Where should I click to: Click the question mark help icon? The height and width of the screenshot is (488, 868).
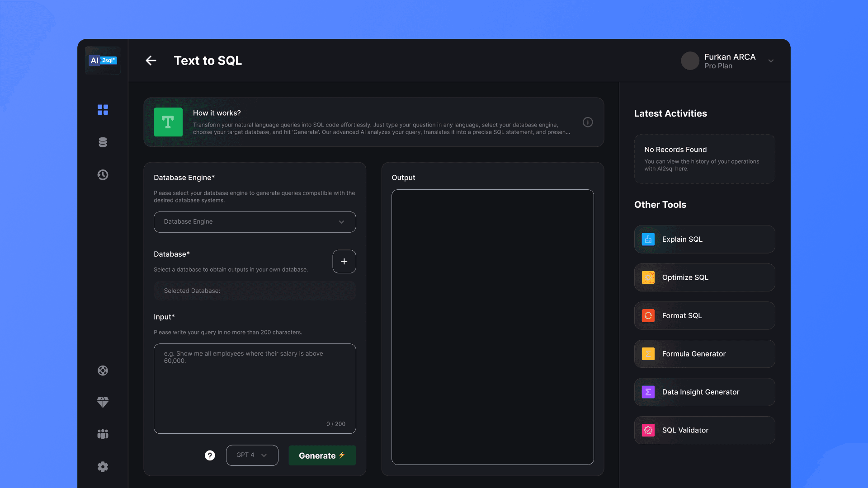(x=210, y=455)
